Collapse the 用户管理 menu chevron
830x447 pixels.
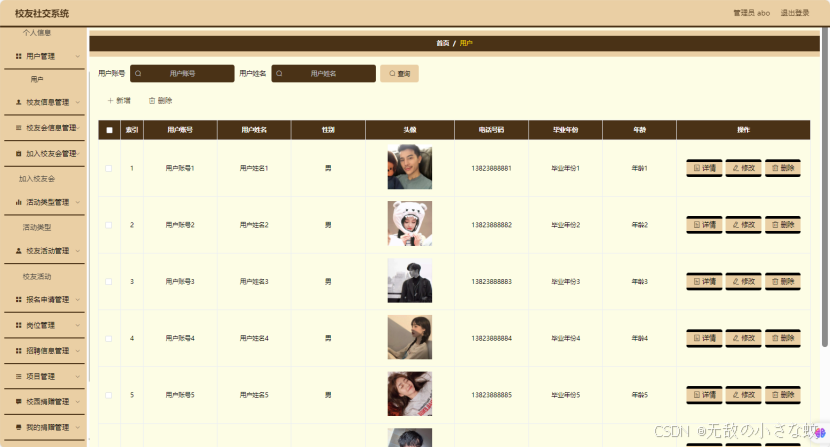pos(78,56)
